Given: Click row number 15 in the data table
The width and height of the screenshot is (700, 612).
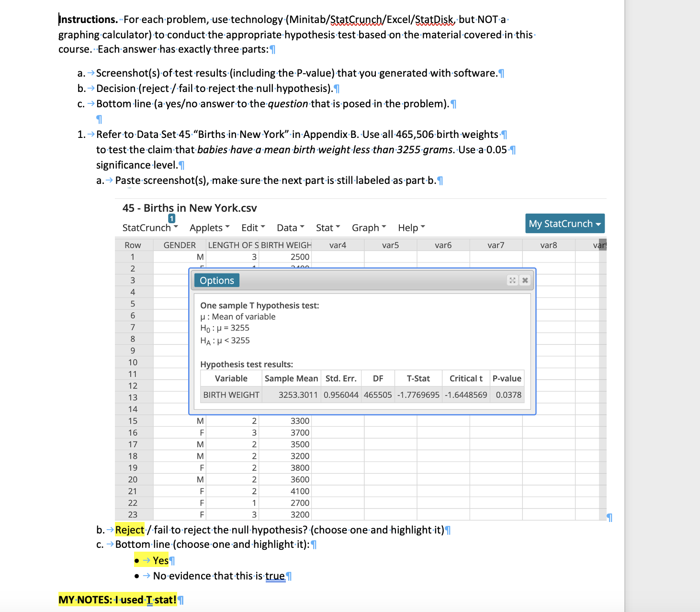Looking at the screenshot, I should (x=133, y=421).
